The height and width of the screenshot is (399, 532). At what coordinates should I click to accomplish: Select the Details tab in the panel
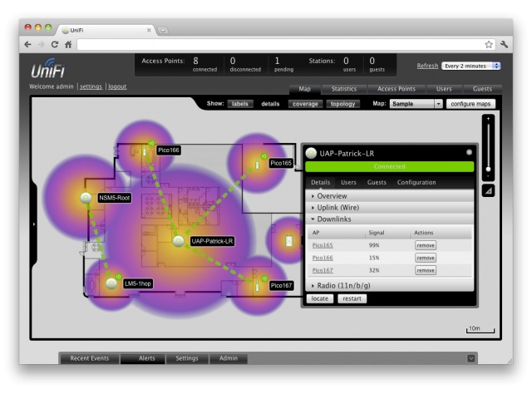[321, 183]
